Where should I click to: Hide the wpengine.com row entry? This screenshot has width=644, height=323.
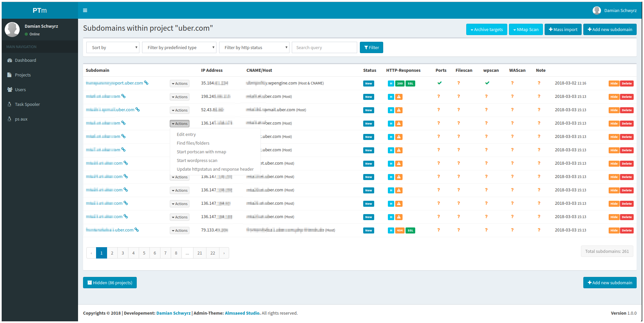point(614,84)
